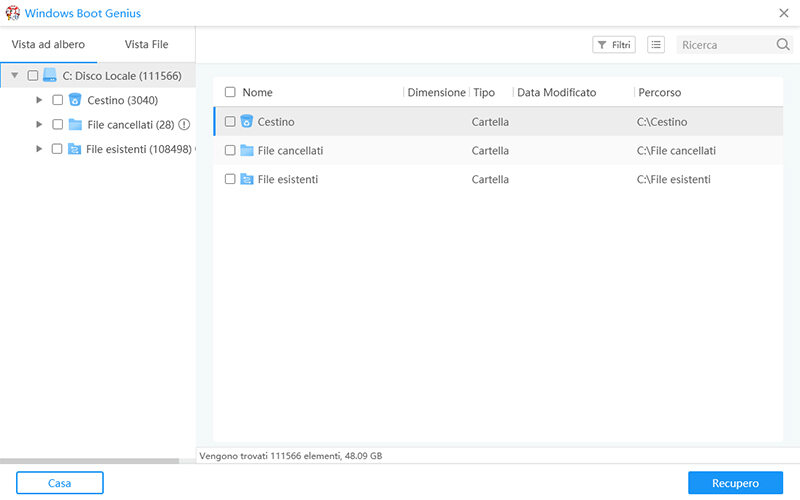Switch to the Vista ad albero tab
The width and height of the screenshot is (800, 500).
(48, 45)
